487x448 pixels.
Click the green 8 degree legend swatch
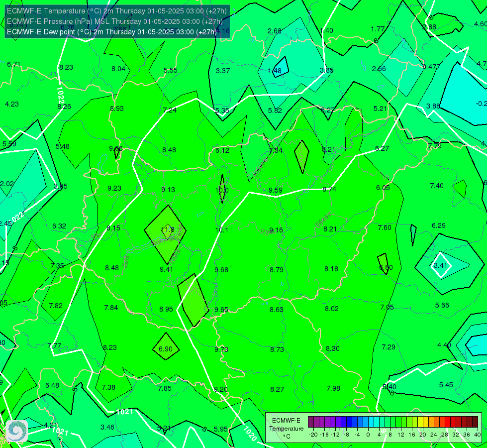[x=393, y=422]
